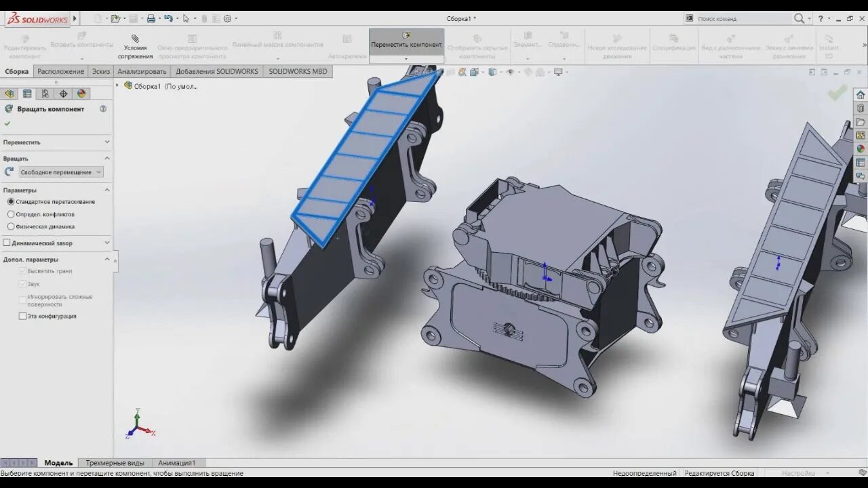The height and width of the screenshot is (488, 868).
Task: Open the help question icon beside Вращать компонент
Action: point(103,108)
